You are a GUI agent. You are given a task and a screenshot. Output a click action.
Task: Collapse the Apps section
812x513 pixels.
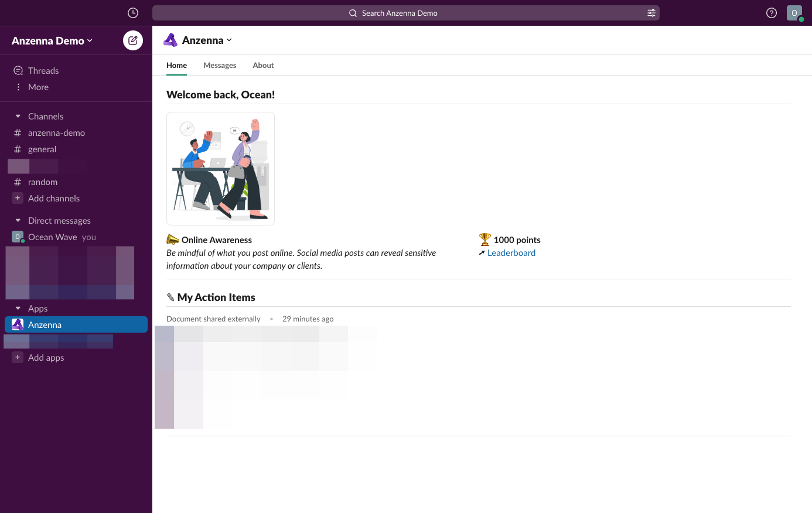click(x=18, y=309)
